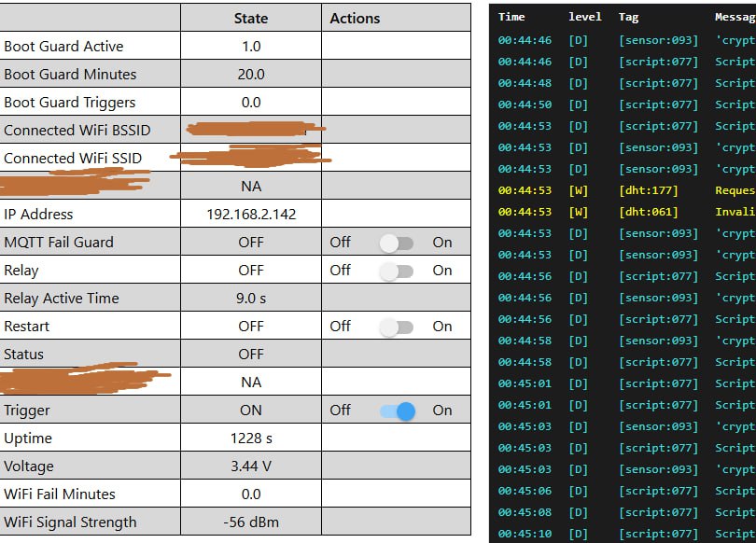The image size is (756, 543).
Task: Click the Relay row label
Action: pos(21,271)
